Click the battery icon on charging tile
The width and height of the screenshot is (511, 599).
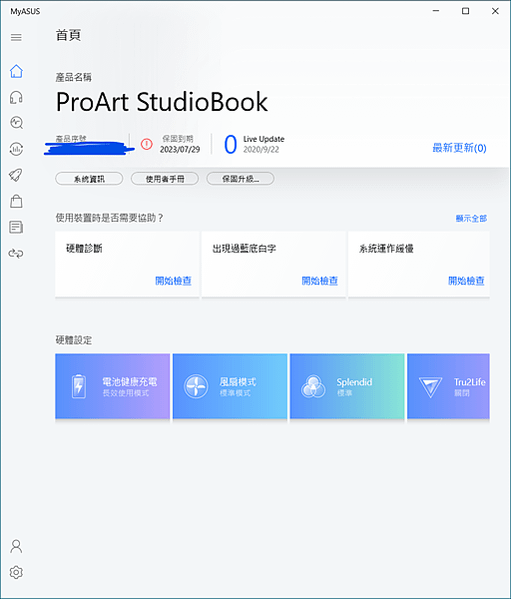pos(79,386)
